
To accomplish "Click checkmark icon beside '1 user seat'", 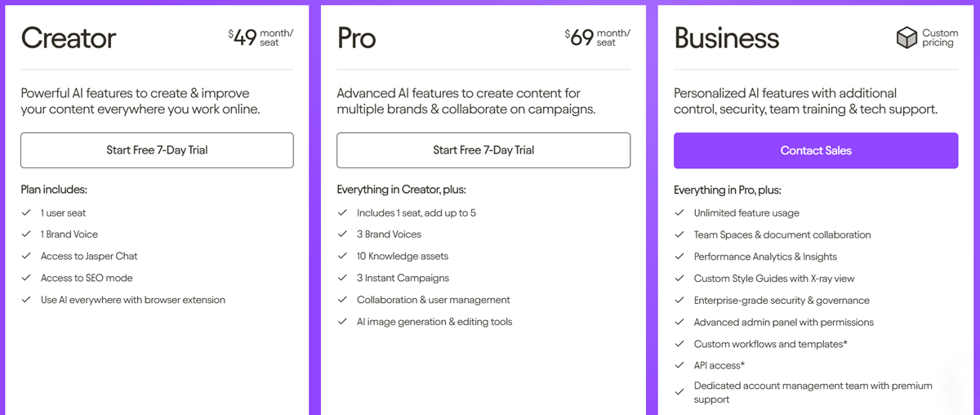I will 26,212.
